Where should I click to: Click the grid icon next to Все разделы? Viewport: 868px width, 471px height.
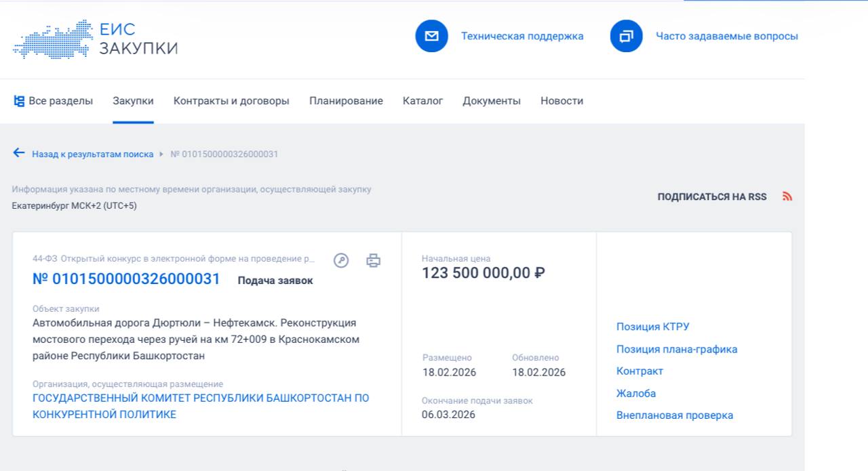click(20, 100)
